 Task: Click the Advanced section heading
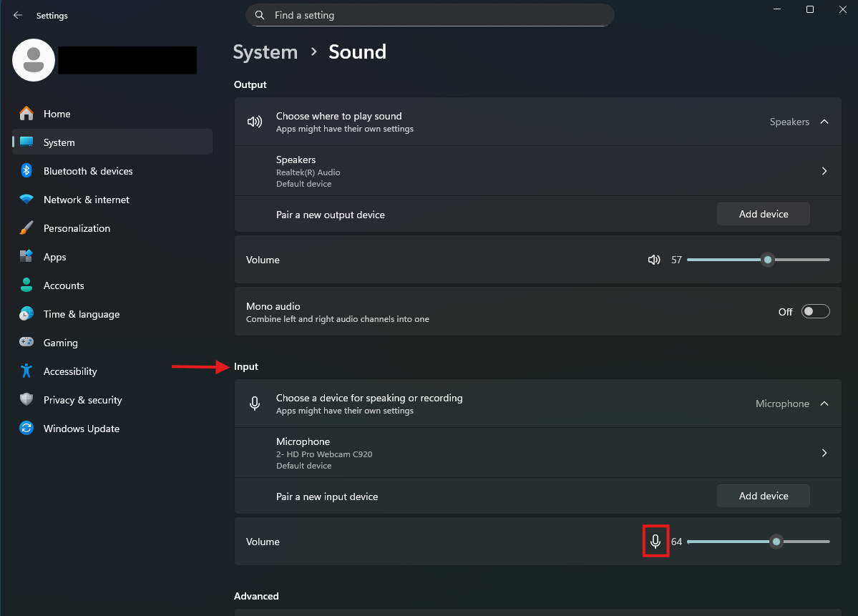(256, 596)
